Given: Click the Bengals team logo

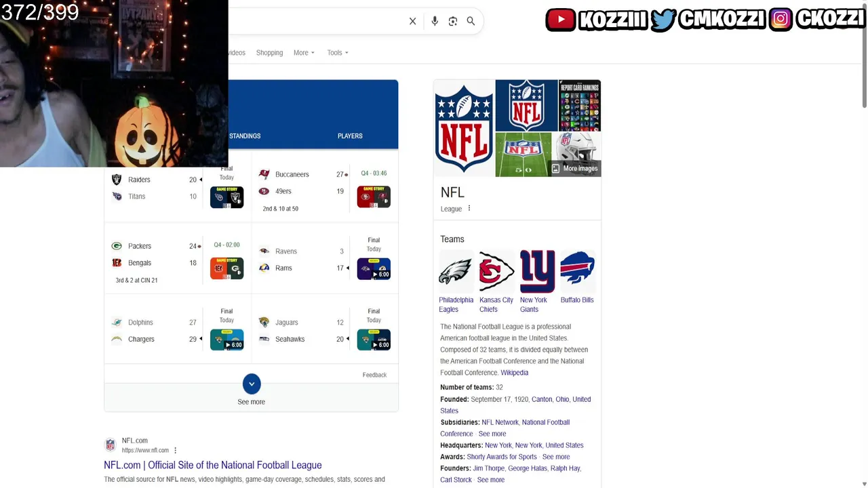Looking at the screenshot, I should (117, 263).
